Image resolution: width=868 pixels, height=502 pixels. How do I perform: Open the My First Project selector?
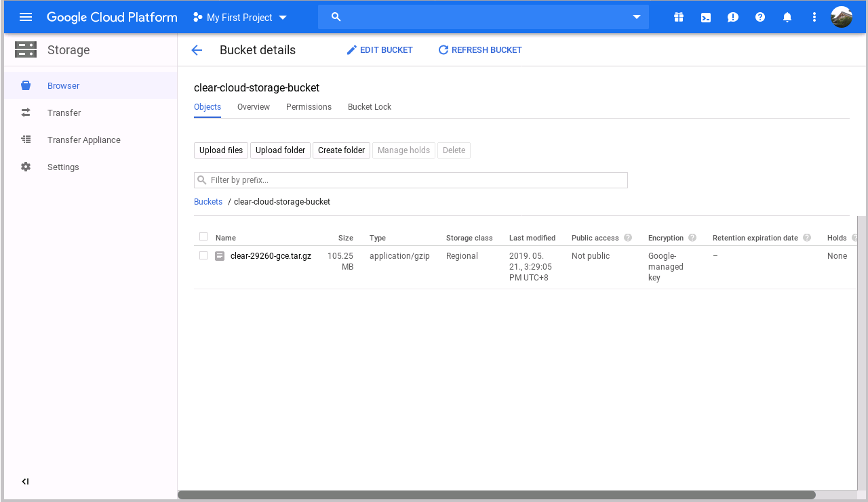240,18
